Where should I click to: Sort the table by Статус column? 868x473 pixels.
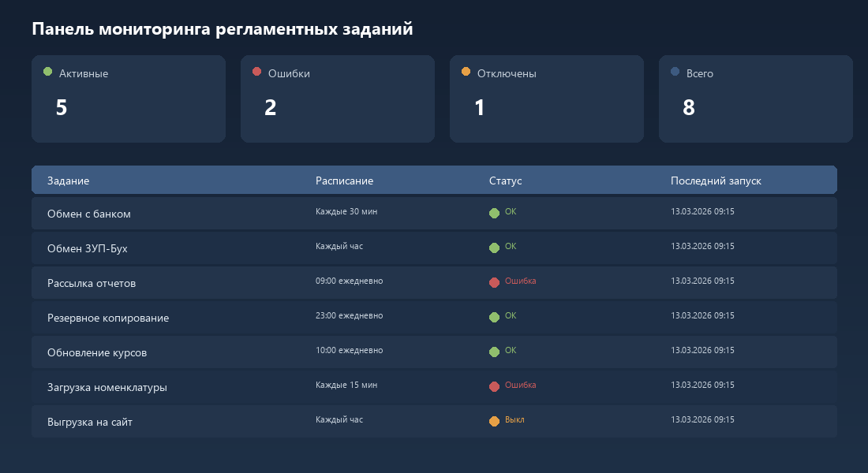[x=503, y=181]
